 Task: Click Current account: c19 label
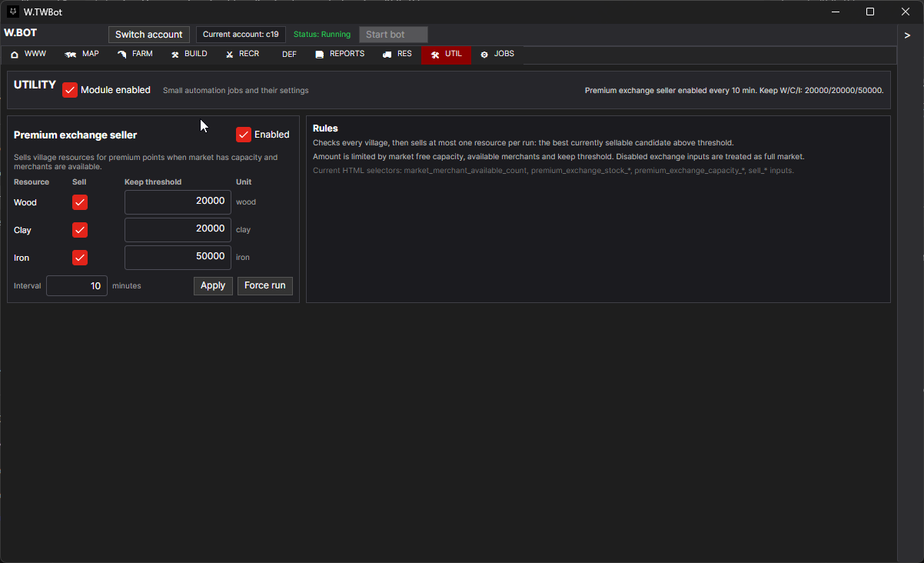[241, 35]
